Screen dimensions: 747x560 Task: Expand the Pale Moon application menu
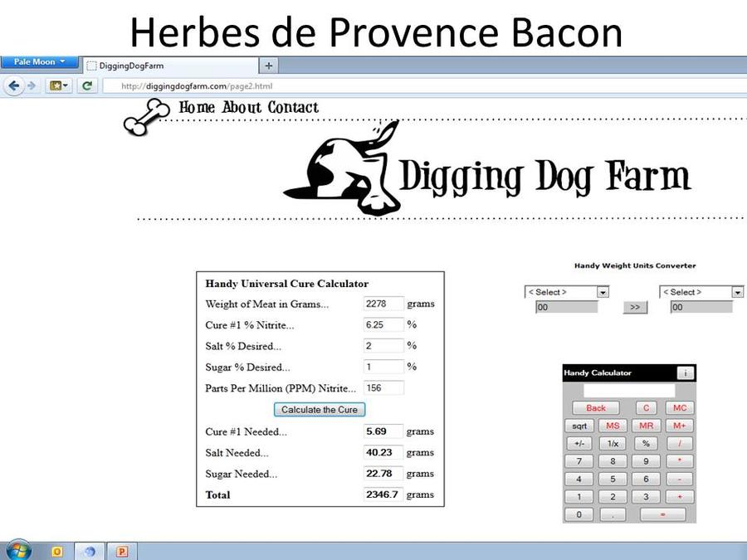[39, 62]
